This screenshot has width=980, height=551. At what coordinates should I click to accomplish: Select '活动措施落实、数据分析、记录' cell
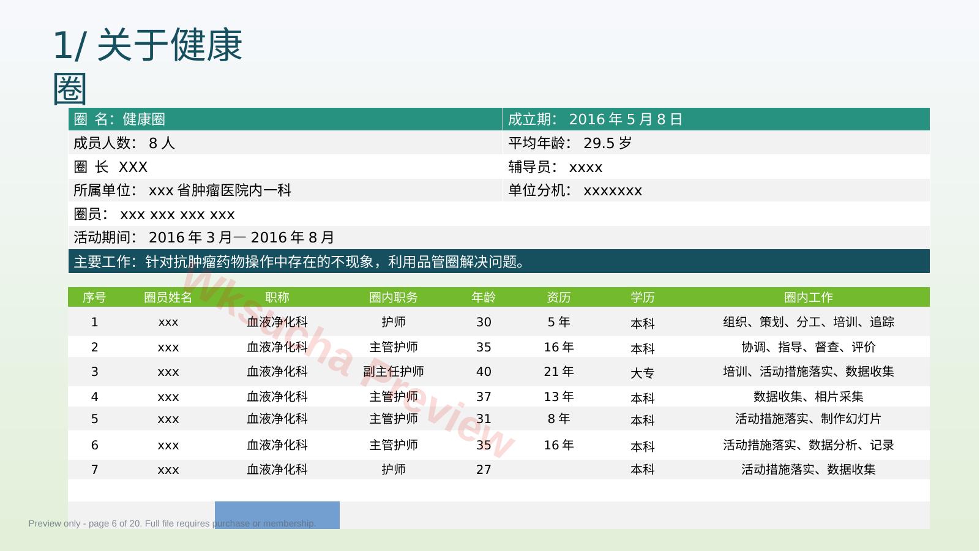(809, 444)
